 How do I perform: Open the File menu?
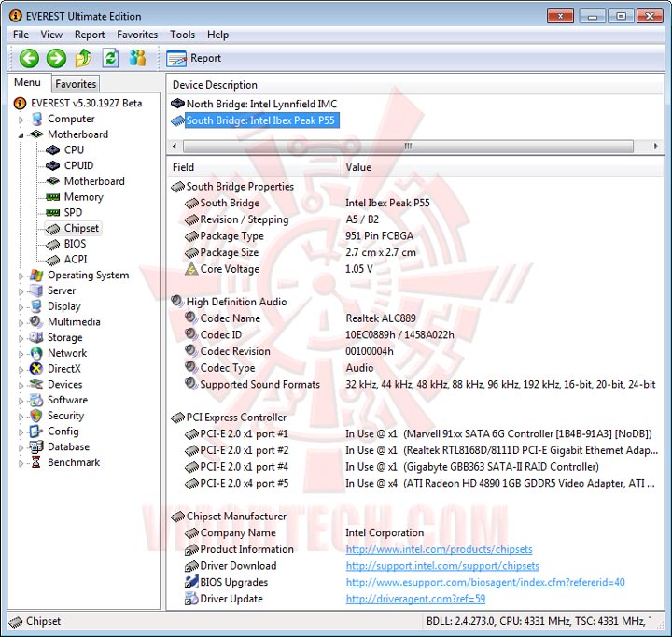click(x=21, y=35)
